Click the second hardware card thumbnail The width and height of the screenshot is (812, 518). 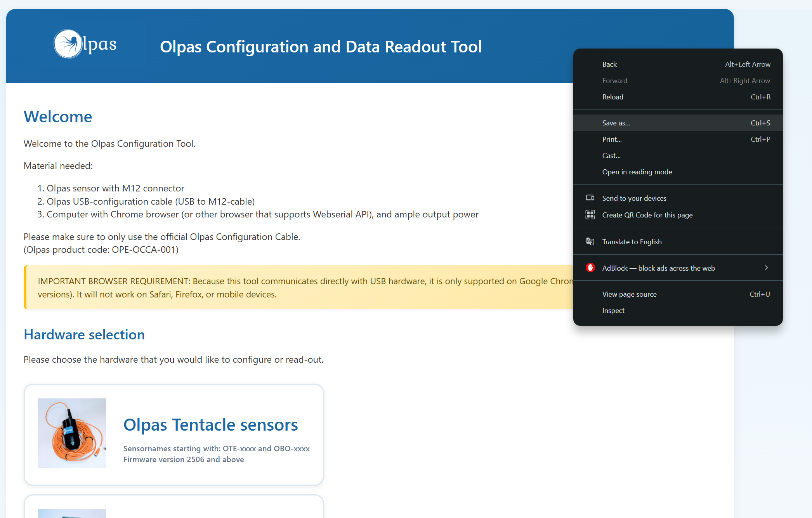72,513
